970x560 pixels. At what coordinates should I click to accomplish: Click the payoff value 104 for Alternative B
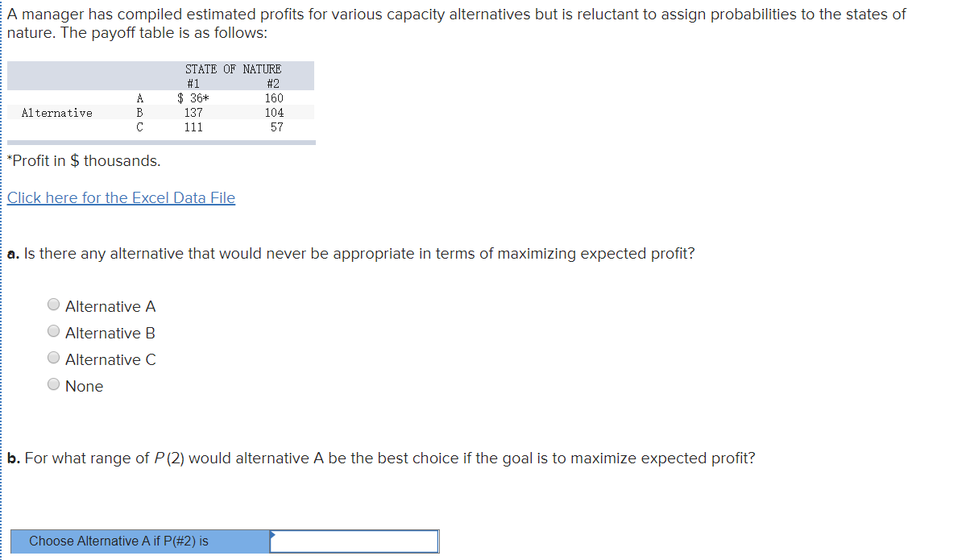[x=274, y=112]
